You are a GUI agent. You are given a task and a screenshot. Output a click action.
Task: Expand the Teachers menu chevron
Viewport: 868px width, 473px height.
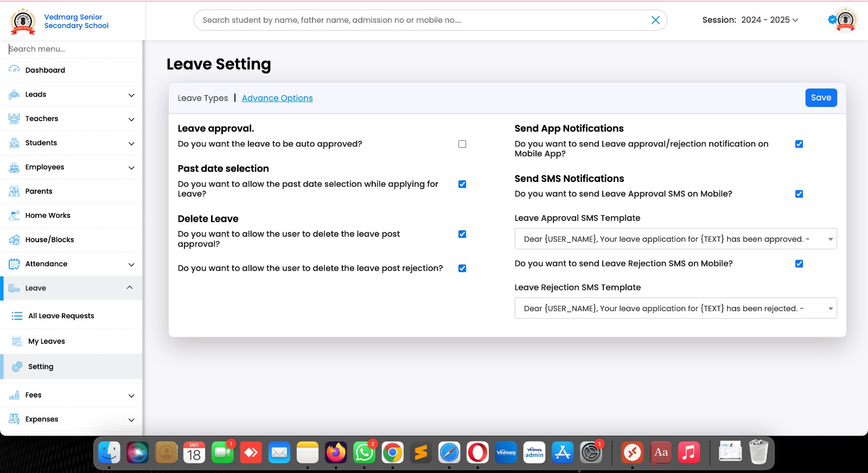[131, 119]
